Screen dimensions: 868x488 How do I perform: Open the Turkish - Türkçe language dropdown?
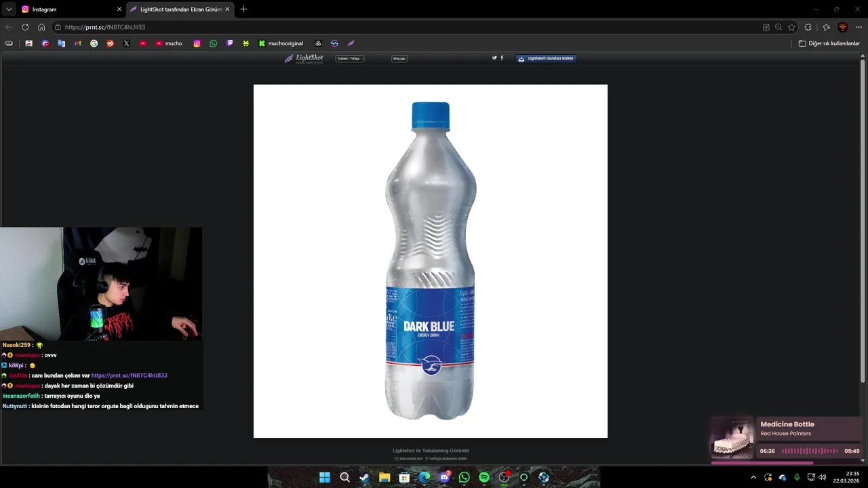click(x=350, y=58)
